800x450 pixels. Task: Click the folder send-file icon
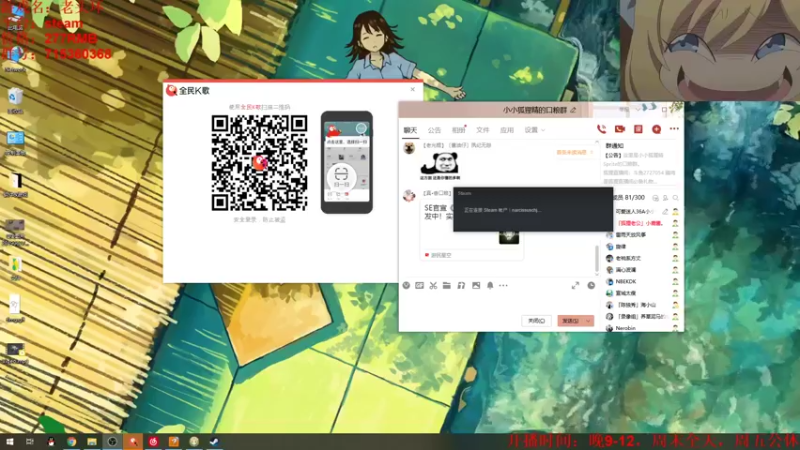click(x=447, y=286)
